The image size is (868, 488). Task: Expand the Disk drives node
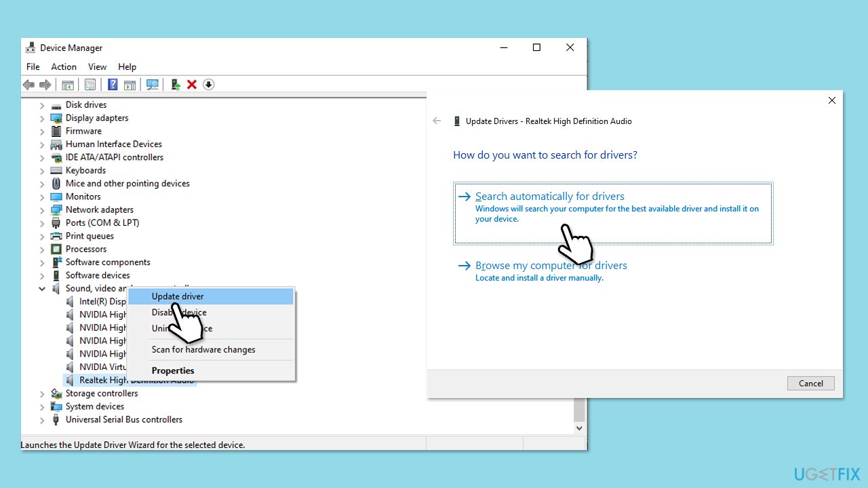pos(42,105)
